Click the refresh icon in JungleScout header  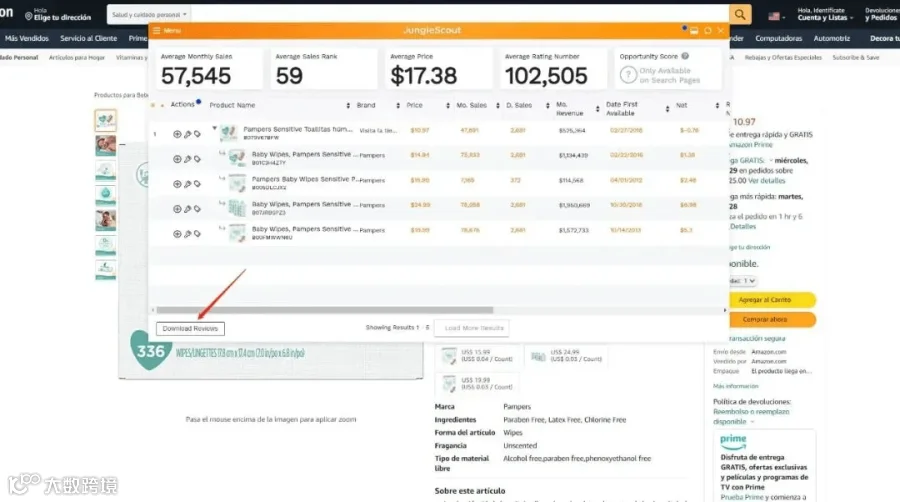708,30
